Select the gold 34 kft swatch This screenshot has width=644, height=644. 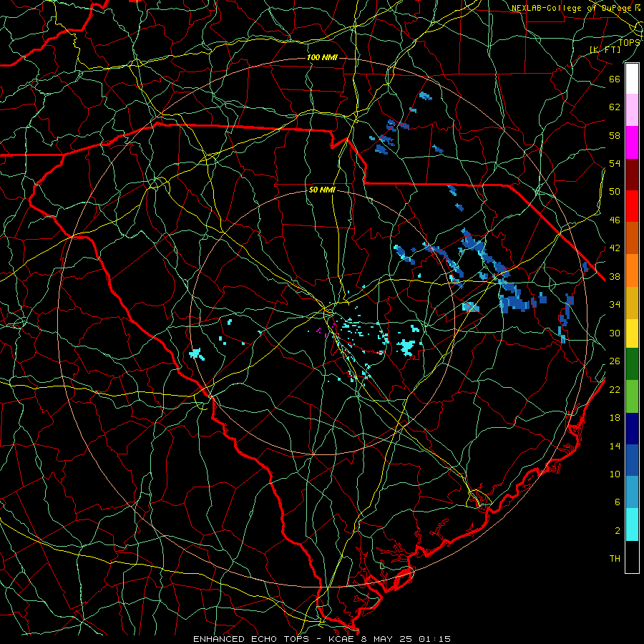click(632, 303)
